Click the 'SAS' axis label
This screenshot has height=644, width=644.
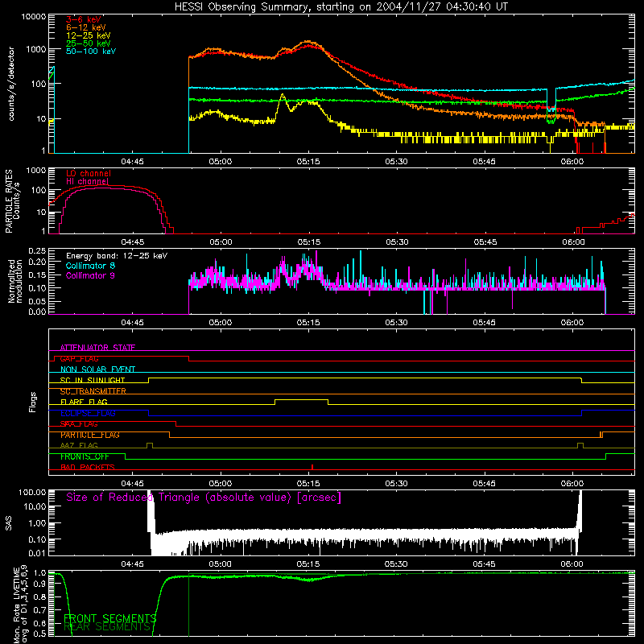9,523
